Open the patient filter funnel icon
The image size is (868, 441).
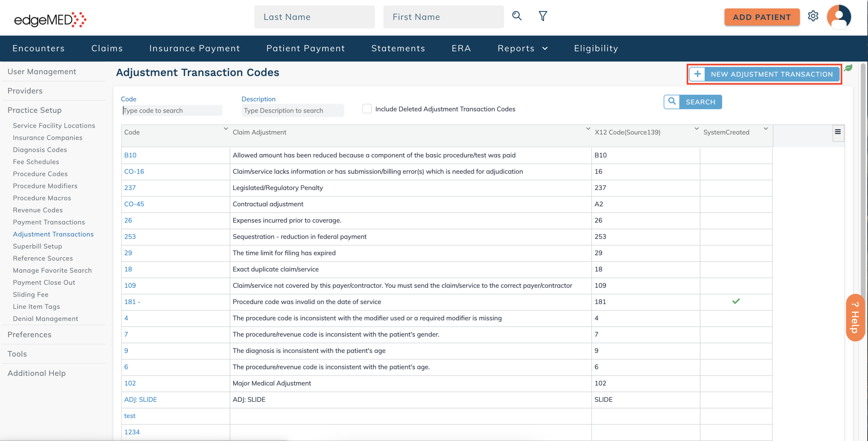543,16
